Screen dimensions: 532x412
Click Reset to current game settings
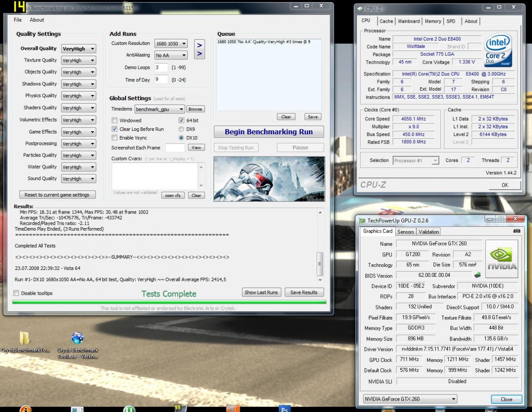pyautogui.click(x=57, y=195)
